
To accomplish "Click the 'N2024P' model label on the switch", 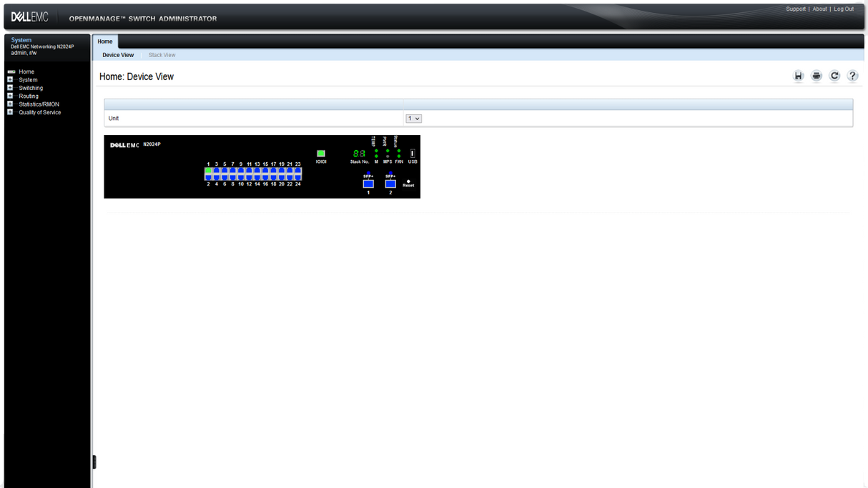I will coord(152,144).
